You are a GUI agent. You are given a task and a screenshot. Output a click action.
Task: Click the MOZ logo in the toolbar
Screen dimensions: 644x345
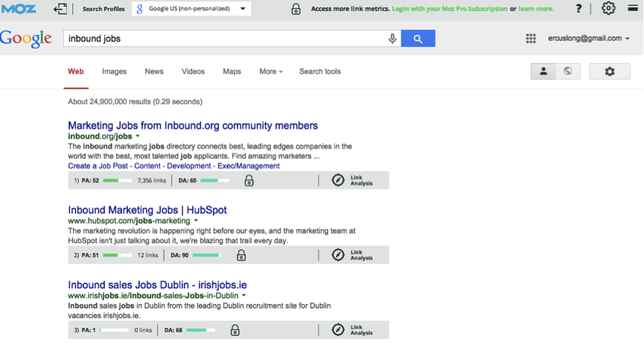(19, 8)
